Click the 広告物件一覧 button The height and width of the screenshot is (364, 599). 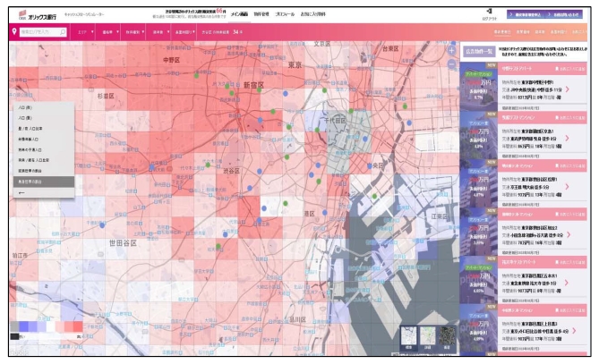pyautogui.click(x=479, y=51)
